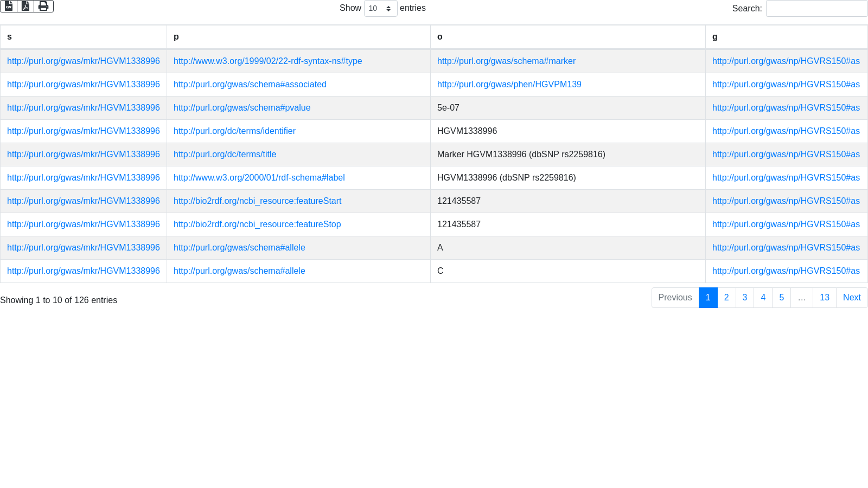Export table as PDF document
Image resolution: width=868 pixels, height=488 pixels.
pyautogui.click(x=25, y=6)
